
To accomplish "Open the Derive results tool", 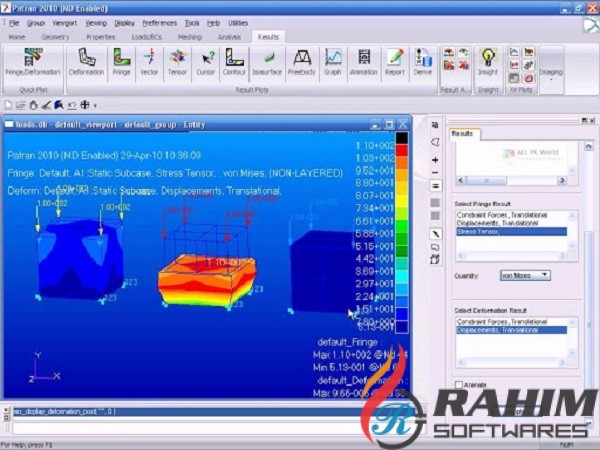I will click(x=423, y=62).
